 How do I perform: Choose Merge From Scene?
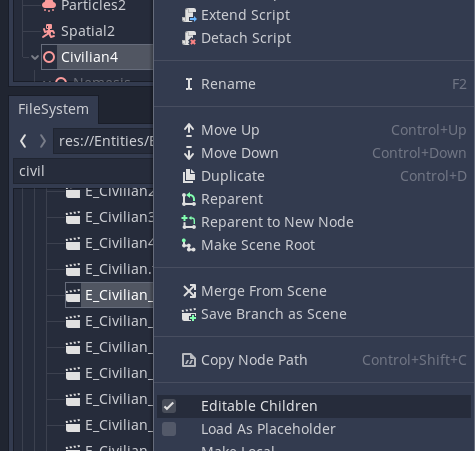pos(314,291)
